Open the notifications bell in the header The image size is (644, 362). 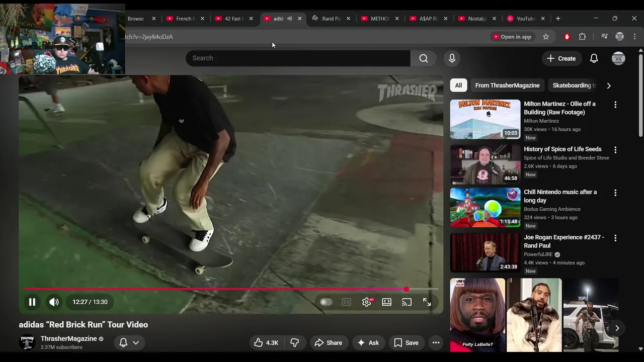[594, 58]
